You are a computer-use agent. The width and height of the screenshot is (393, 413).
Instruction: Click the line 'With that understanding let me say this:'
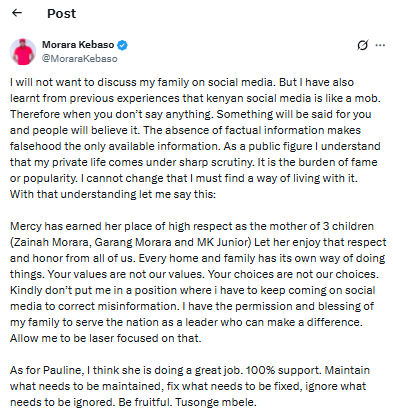[x=113, y=194]
